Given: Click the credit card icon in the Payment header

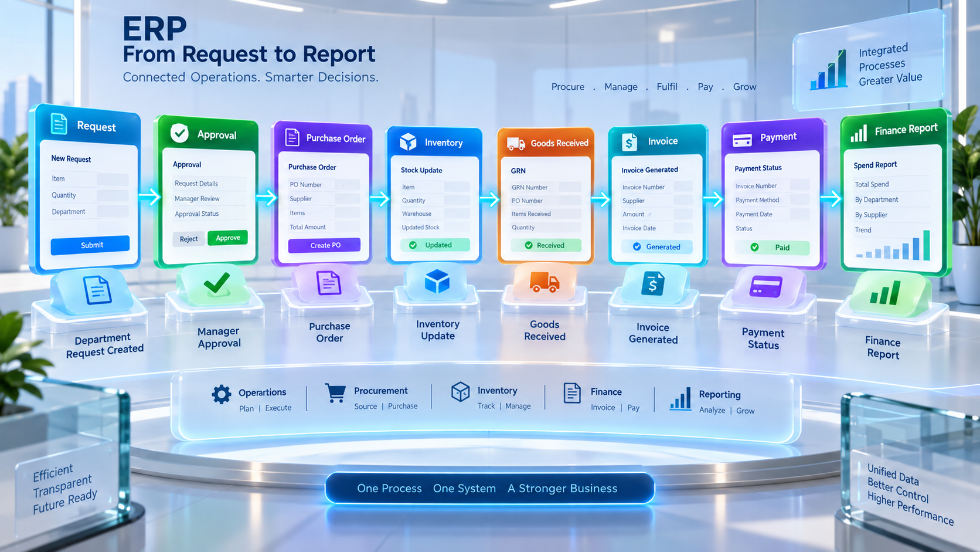Looking at the screenshot, I should pyautogui.click(x=742, y=140).
